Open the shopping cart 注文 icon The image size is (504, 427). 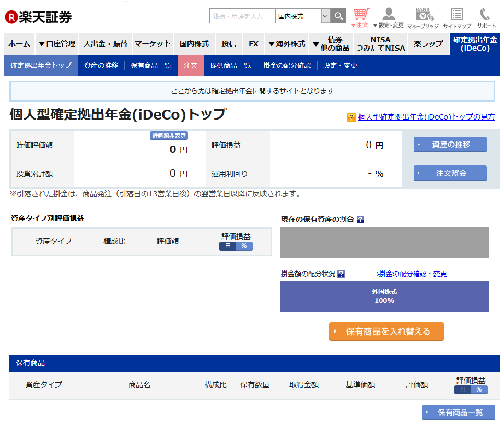click(360, 18)
